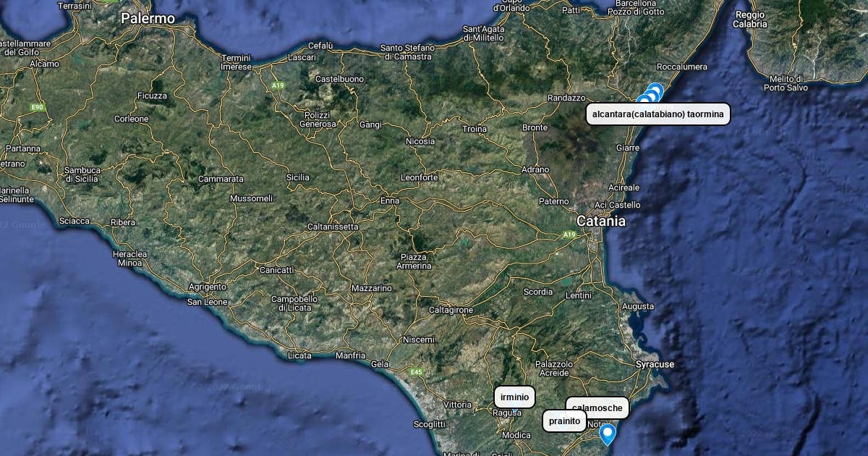Click the Reggio Calabria city label
868x456 pixels.
point(750,20)
